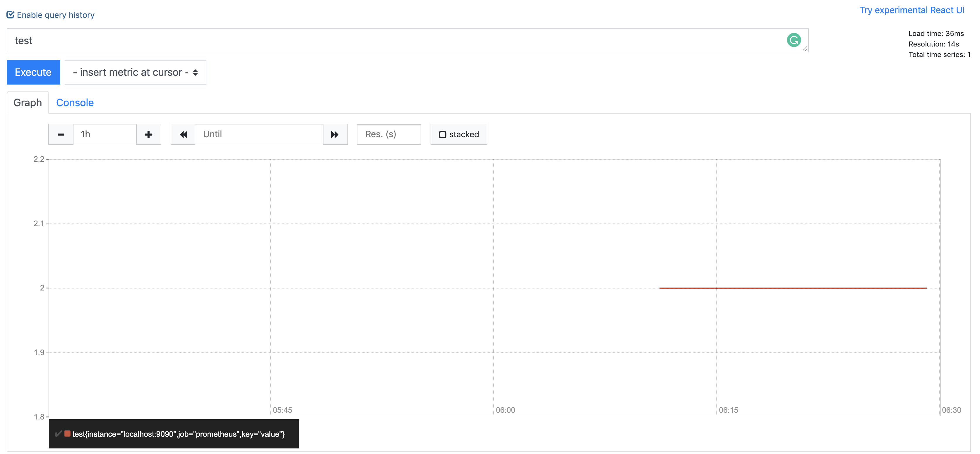Click the plus icon to increase range

(x=148, y=134)
